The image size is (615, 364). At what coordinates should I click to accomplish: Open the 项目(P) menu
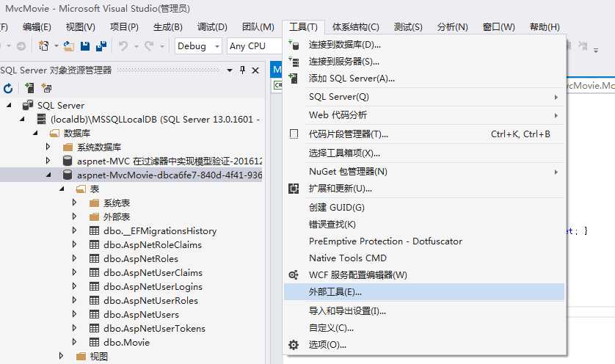[x=124, y=27]
